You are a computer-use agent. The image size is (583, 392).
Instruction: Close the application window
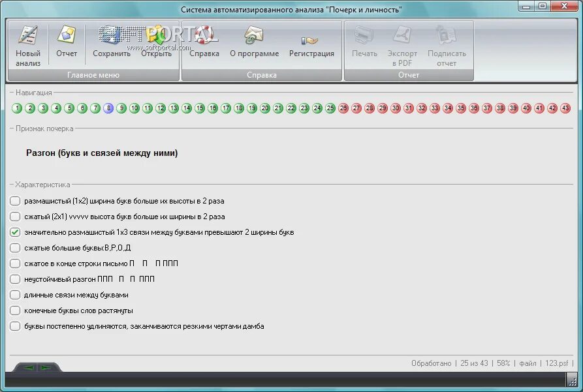[x=564, y=7]
